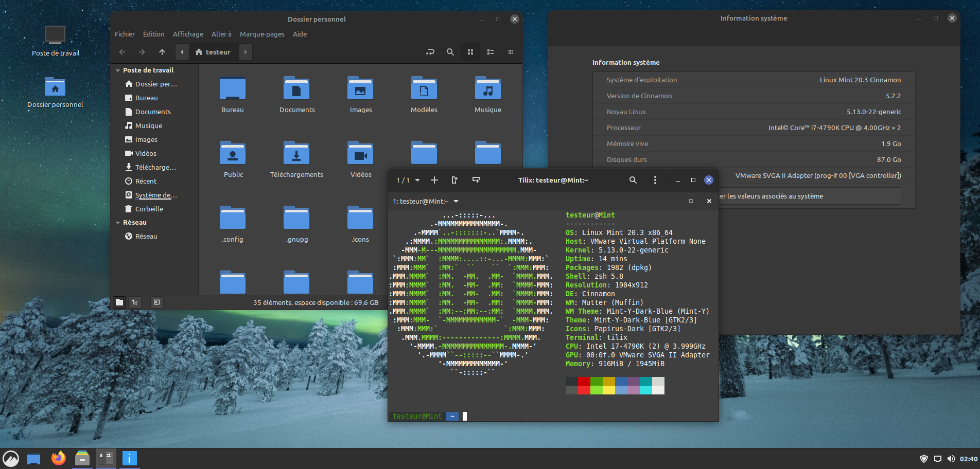
Task: Open the Tilix search magnifier
Action: point(633,180)
